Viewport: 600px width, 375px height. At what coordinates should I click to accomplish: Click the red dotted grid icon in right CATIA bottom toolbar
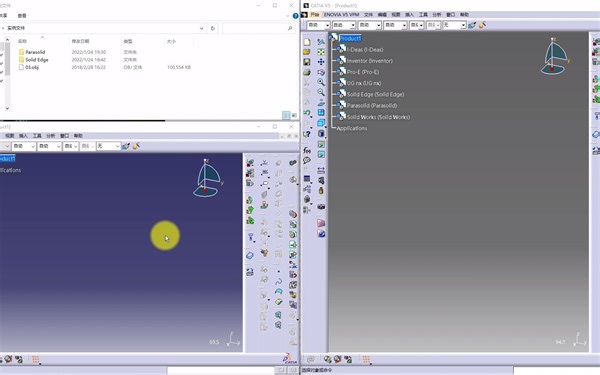click(366, 359)
